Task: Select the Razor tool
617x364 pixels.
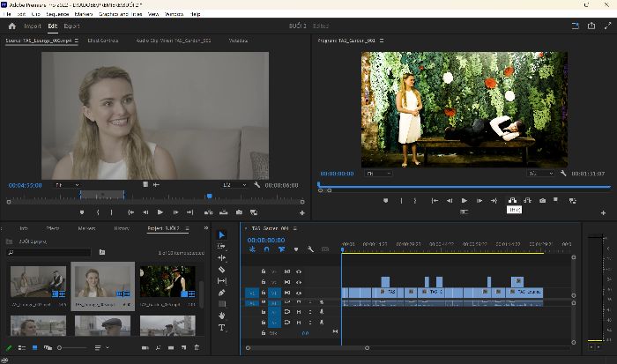Action: coord(221,270)
